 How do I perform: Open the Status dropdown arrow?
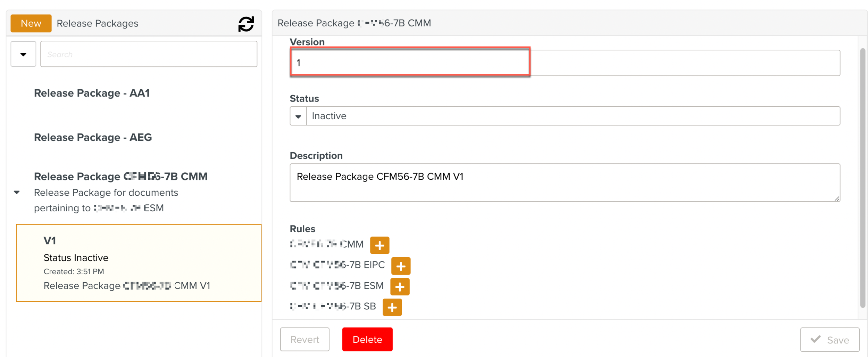[298, 116]
